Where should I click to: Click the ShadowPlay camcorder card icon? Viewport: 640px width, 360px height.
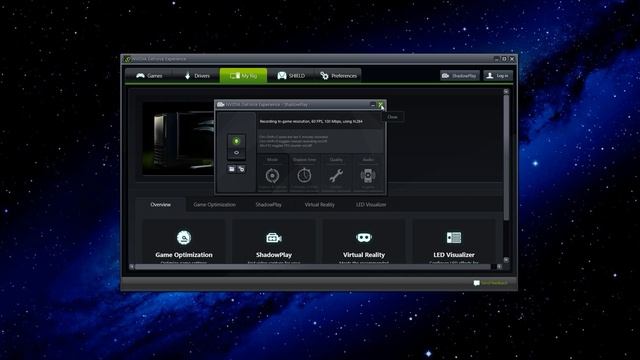point(274,238)
